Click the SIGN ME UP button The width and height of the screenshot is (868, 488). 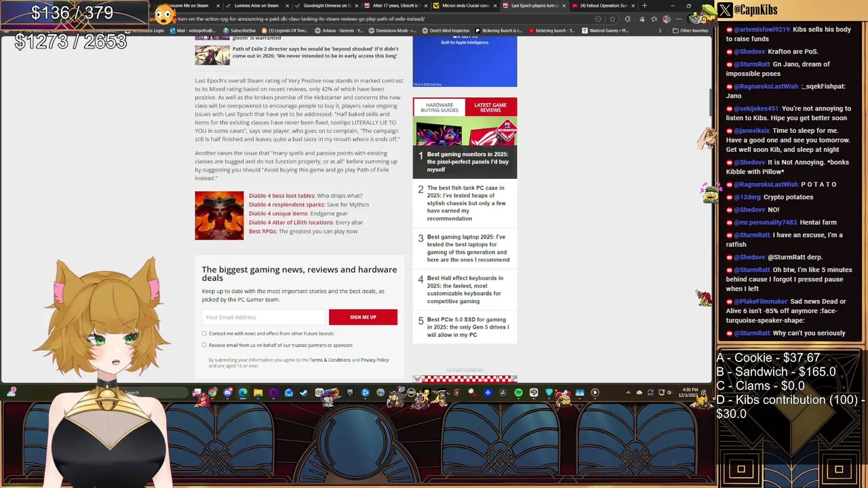363,317
